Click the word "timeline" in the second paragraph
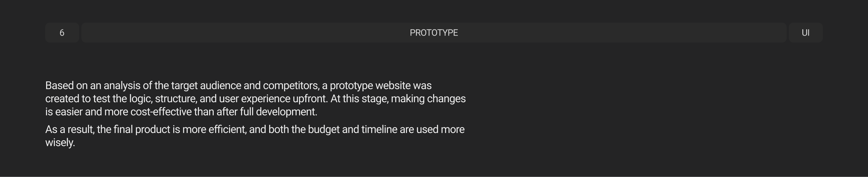 point(379,129)
